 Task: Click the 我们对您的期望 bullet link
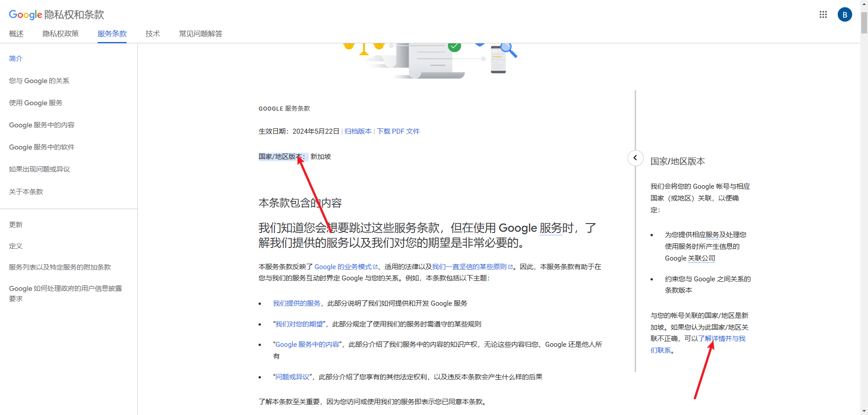pos(299,324)
